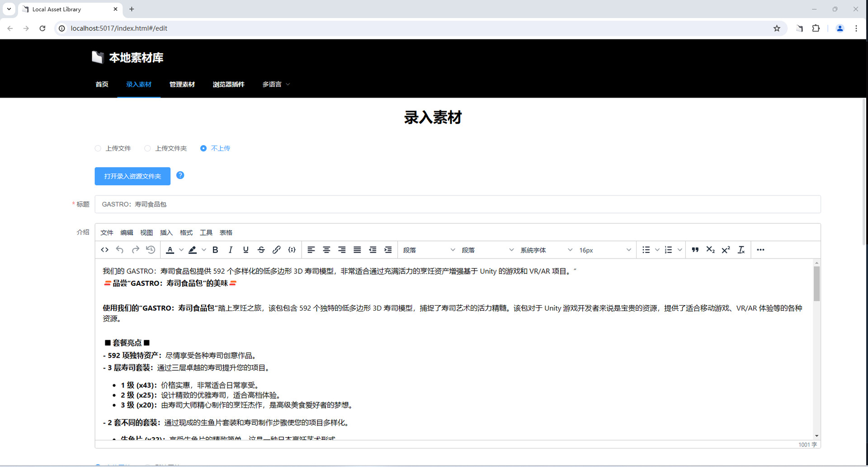Open the 多语言 language dropdown
Viewport: 868px width, 467px height.
click(x=276, y=85)
